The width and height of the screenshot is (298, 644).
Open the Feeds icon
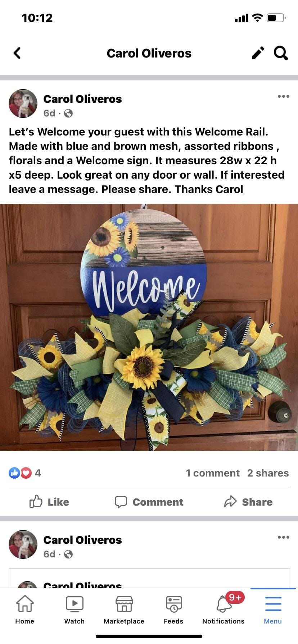pyautogui.click(x=173, y=604)
